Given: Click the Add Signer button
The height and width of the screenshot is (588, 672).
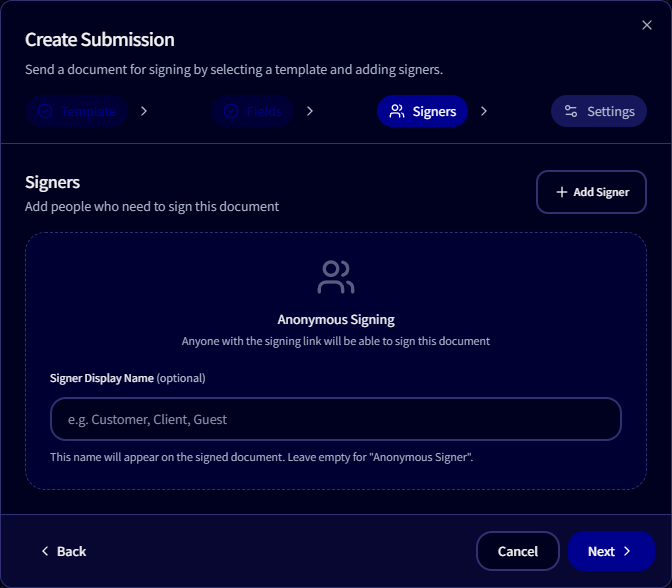Looking at the screenshot, I should tap(591, 192).
